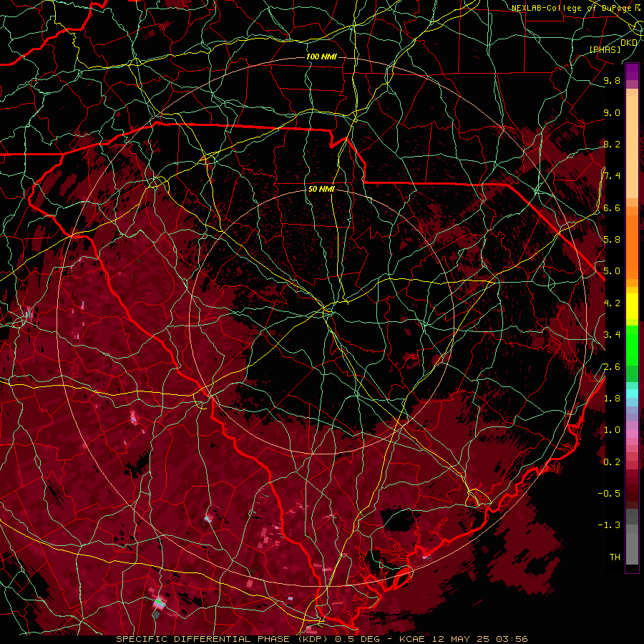Viewport: 644px width, 644px height.
Task: Click the 100 NMI range ring label
Action: click(x=321, y=57)
